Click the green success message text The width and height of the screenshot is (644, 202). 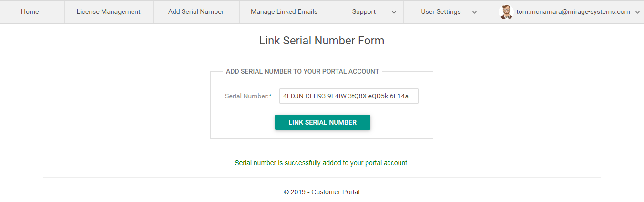point(322,163)
